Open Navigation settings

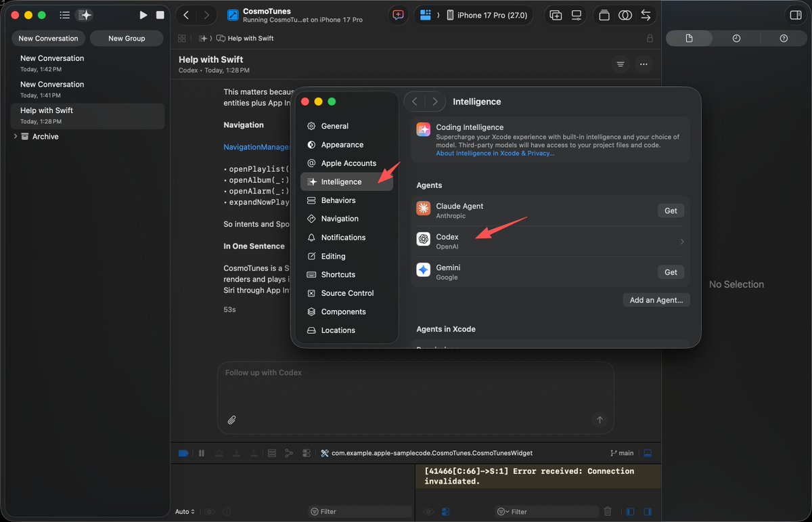tap(346, 219)
